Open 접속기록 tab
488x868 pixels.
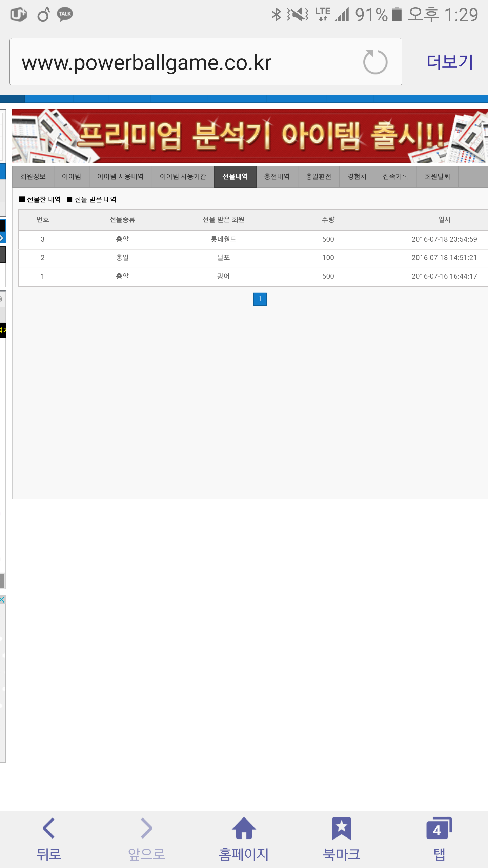(395, 176)
